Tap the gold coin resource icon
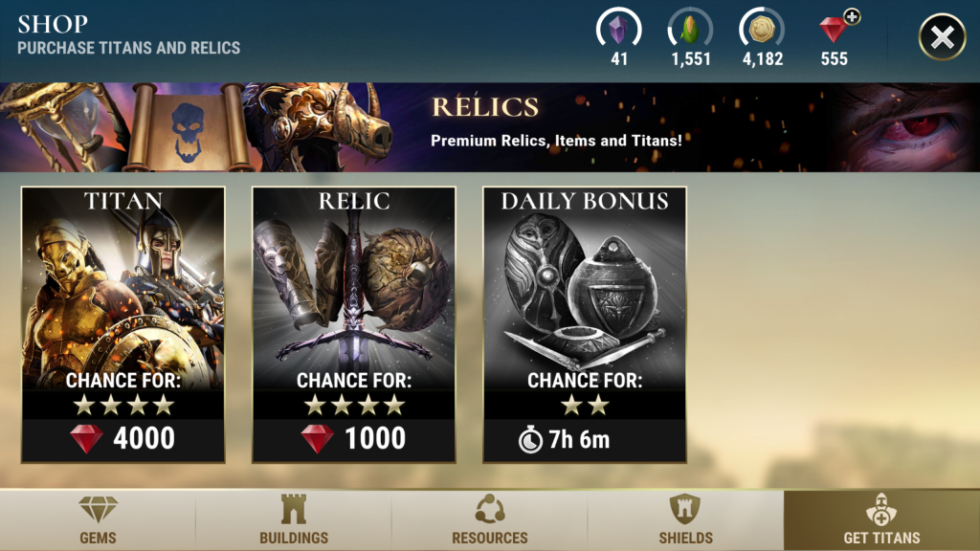 (761, 28)
